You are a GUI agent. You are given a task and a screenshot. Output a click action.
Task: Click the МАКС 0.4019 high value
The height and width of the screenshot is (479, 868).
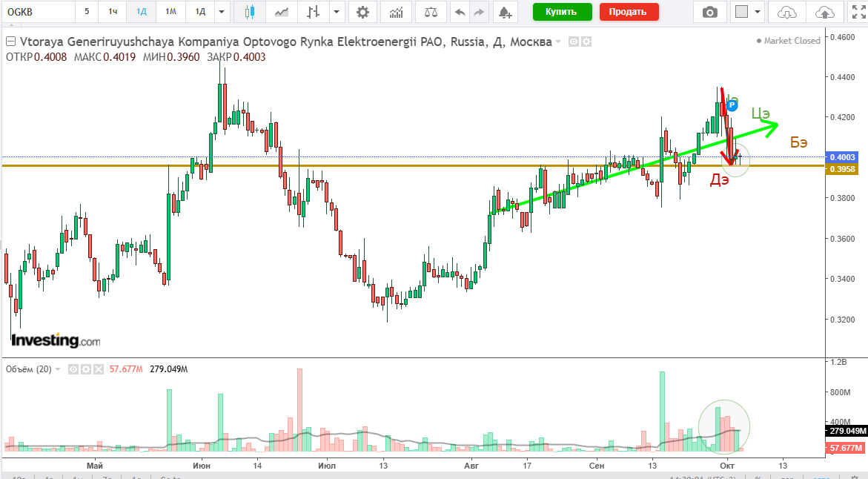point(105,57)
